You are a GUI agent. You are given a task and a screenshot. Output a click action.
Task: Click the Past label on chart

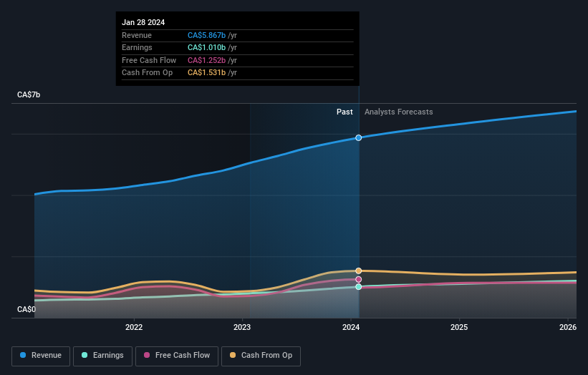pyautogui.click(x=344, y=112)
